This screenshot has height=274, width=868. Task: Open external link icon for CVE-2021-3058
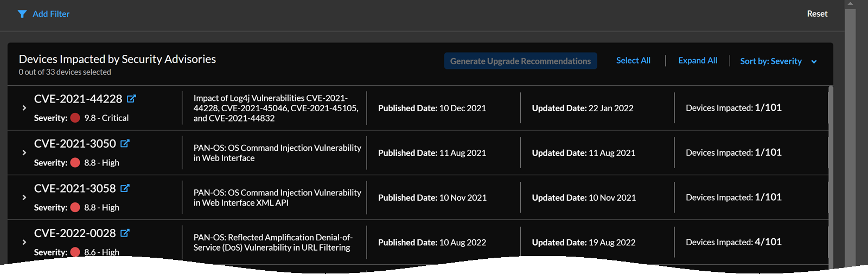[125, 188]
